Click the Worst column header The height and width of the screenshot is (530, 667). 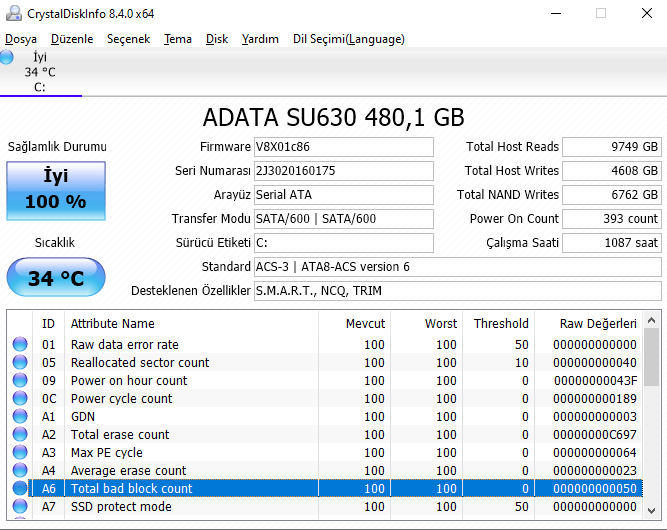click(x=426, y=324)
